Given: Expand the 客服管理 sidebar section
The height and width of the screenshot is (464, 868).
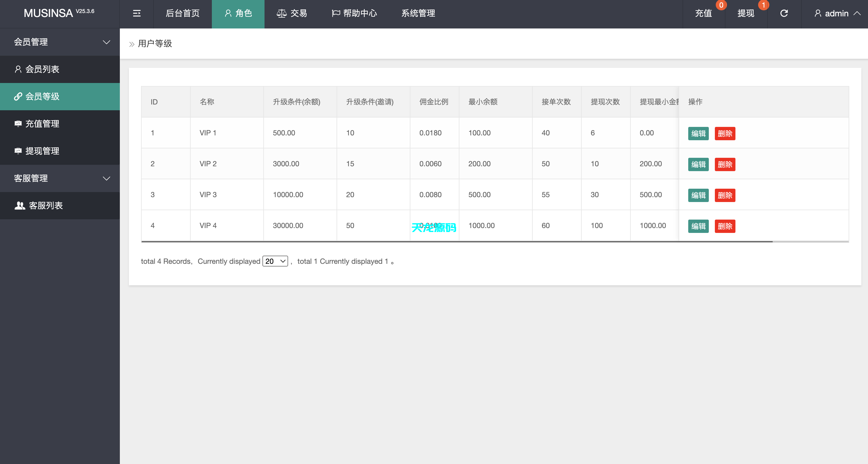Looking at the screenshot, I should point(107,178).
